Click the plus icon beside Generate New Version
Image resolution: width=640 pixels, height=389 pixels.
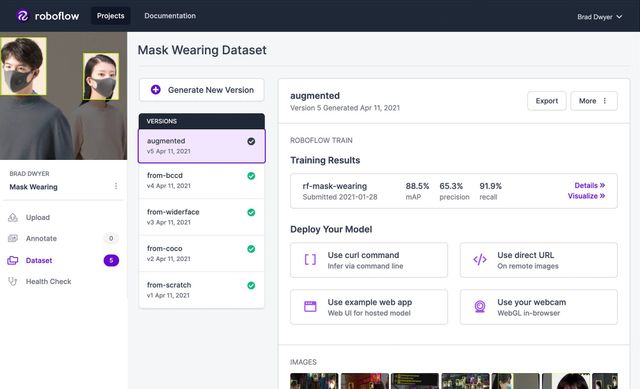tap(156, 90)
